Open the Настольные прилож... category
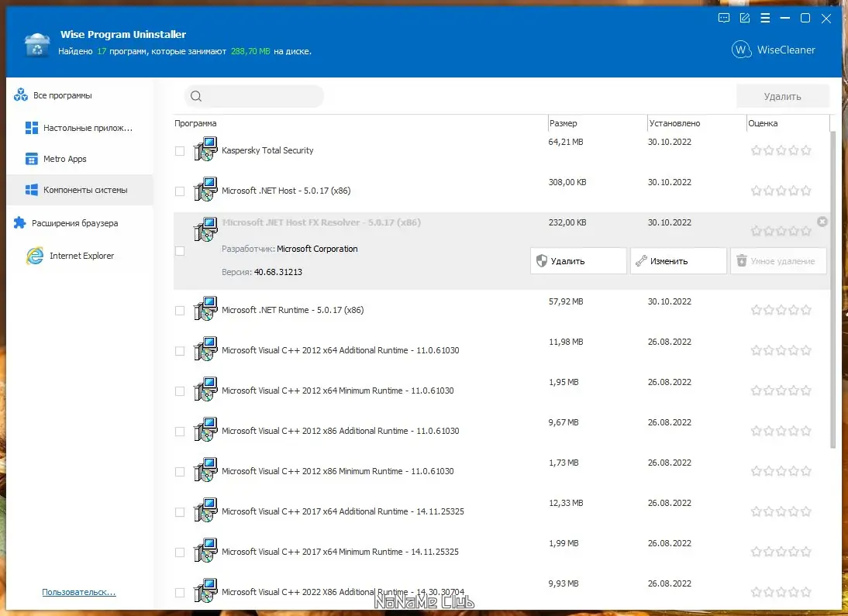Image resolution: width=848 pixels, height=616 pixels. [80, 128]
